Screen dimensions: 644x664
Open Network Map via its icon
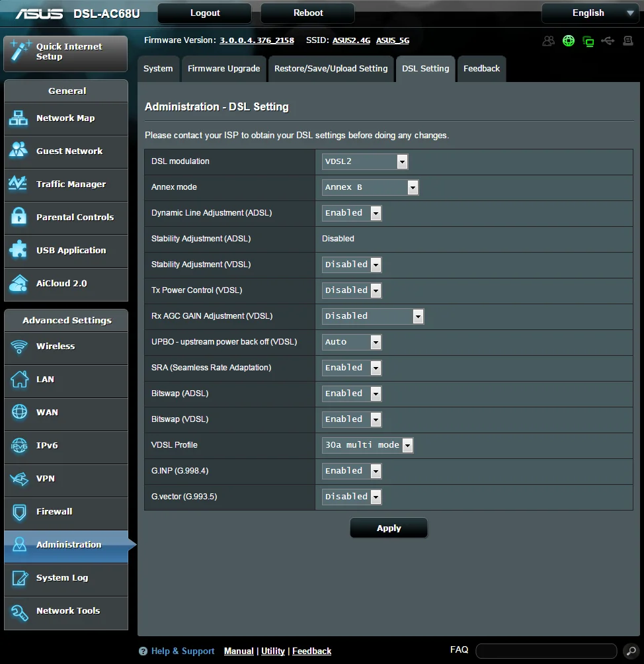pyautogui.click(x=19, y=118)
